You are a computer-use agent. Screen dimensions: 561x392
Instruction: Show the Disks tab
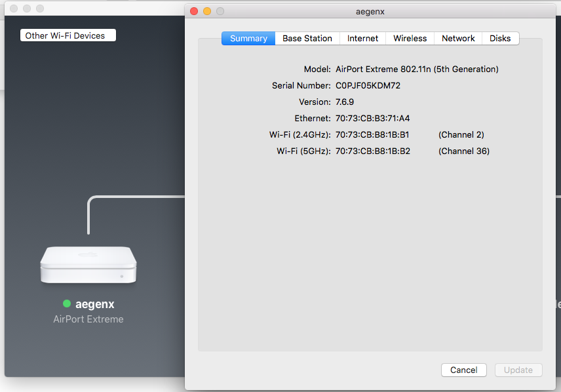coord(500,38)
